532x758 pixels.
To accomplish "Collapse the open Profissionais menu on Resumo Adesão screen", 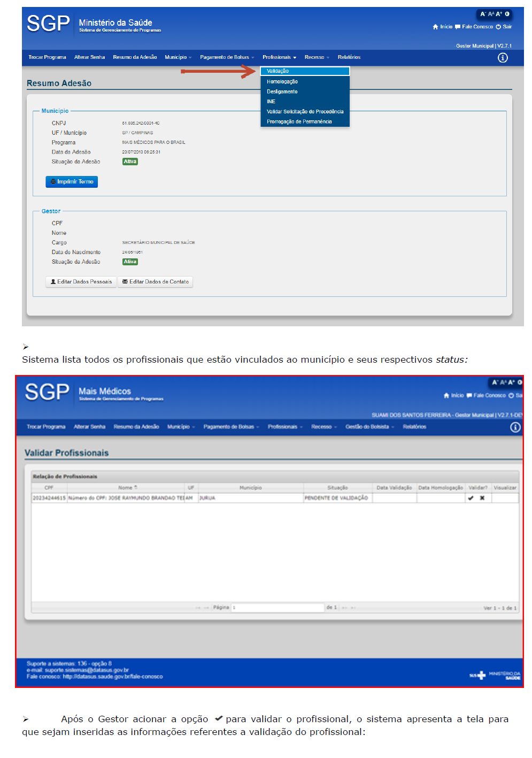I will point(279,57).
